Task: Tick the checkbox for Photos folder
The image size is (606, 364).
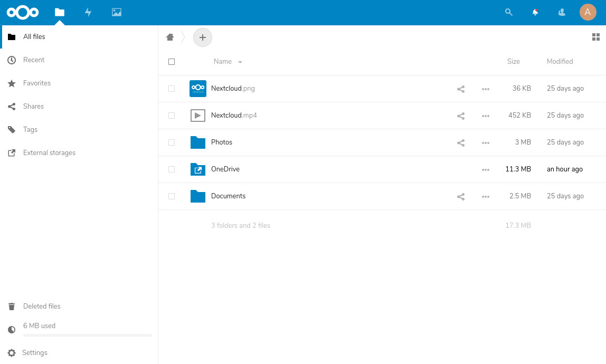Action: [172, 142]
